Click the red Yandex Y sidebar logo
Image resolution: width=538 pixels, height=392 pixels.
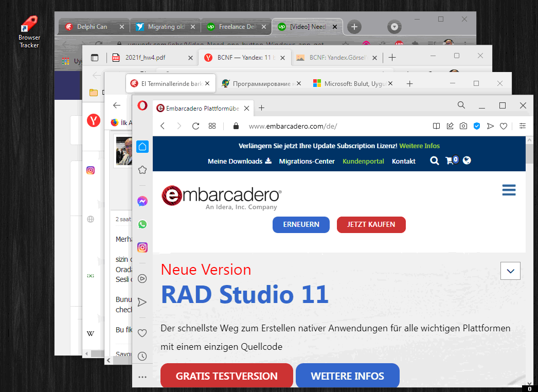point(93,120)
